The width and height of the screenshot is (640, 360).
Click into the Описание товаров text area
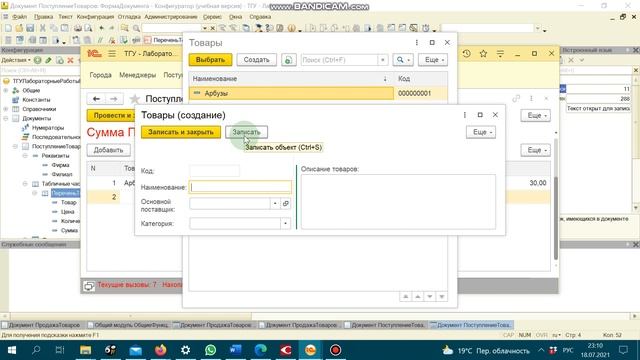[398, 202]
